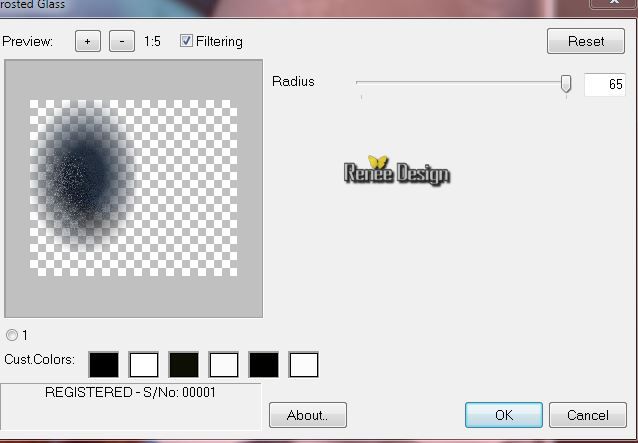Viewport: 638px width, 443px height.
Task: Click the 1:5 zoom ratio label
Action: click(x=152, y=41)
